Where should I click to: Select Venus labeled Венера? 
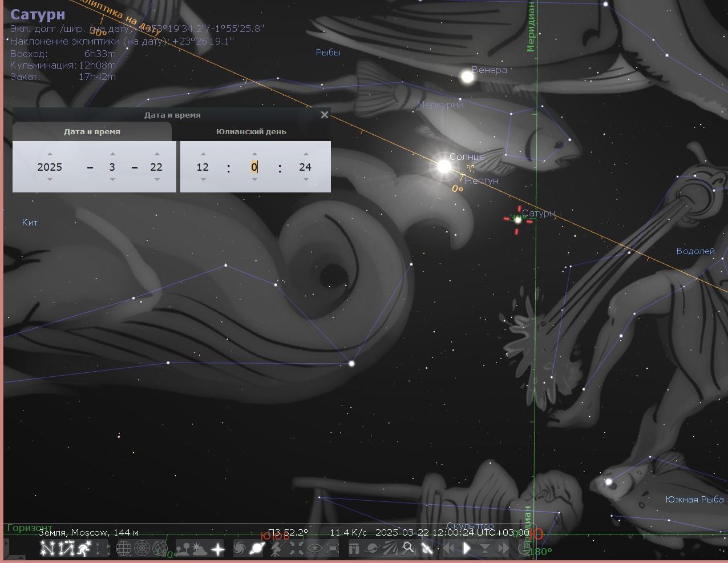coord(467,77)
